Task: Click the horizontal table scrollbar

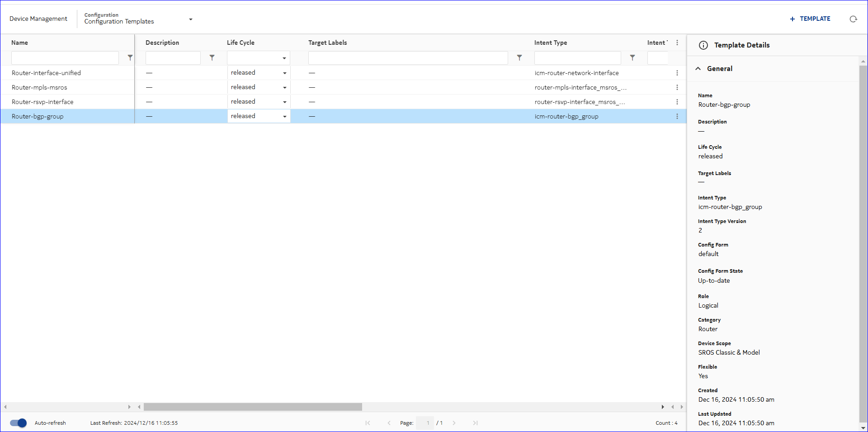Action: click(x=253, y=407)
